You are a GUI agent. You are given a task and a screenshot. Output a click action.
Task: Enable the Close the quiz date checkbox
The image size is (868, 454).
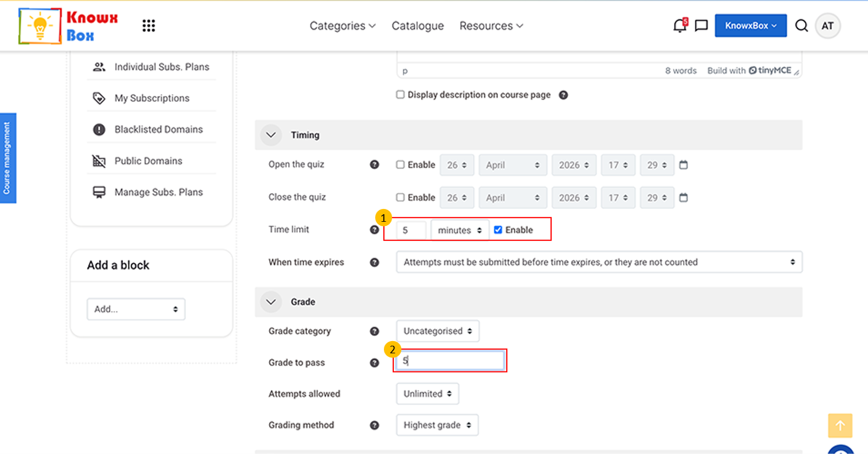point(400,197)
